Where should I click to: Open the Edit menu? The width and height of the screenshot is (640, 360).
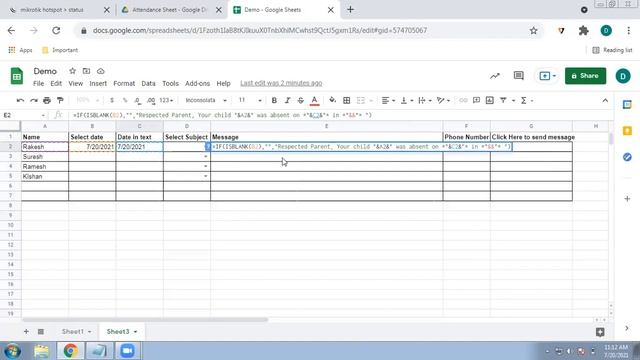click(x=56, y=83)
